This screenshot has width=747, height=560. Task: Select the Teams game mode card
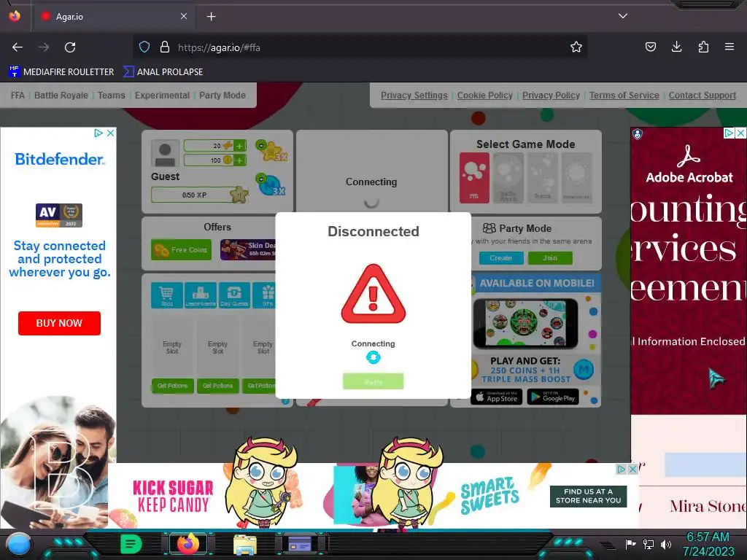(543, 178)
